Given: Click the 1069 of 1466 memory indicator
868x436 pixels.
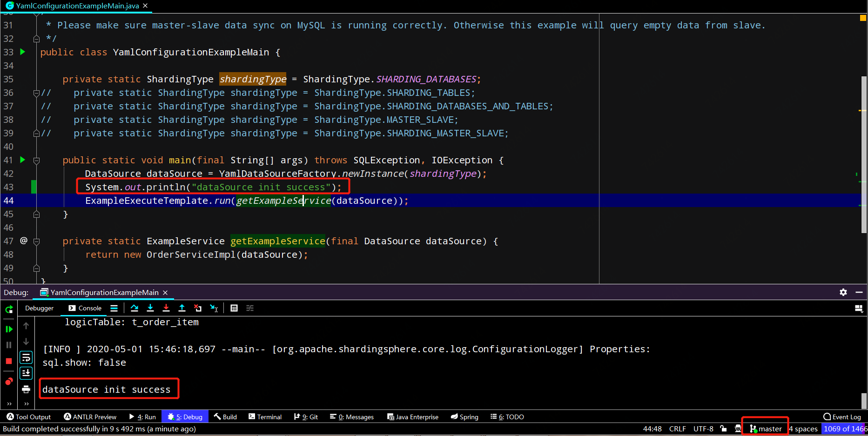Looking at the screenshot, I should 844,429.
